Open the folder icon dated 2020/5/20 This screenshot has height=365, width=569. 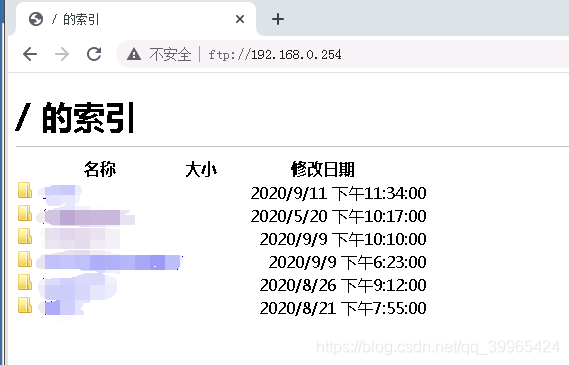[x=25, y=213]
